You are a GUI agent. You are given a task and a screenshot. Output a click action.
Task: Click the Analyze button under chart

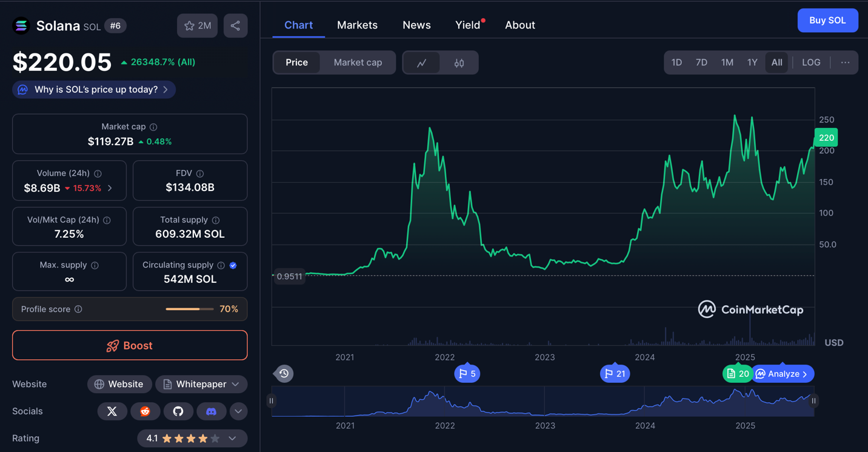point(783,374)
